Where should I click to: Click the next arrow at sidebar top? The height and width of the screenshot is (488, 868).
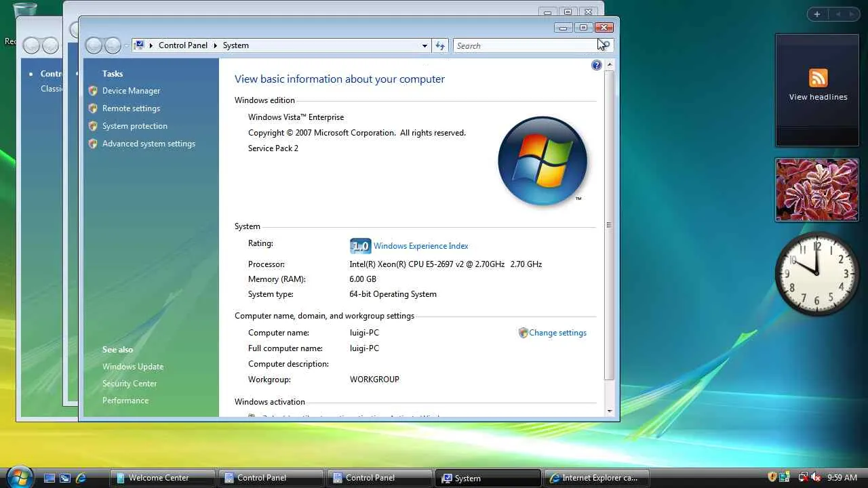tap(852, 14)
